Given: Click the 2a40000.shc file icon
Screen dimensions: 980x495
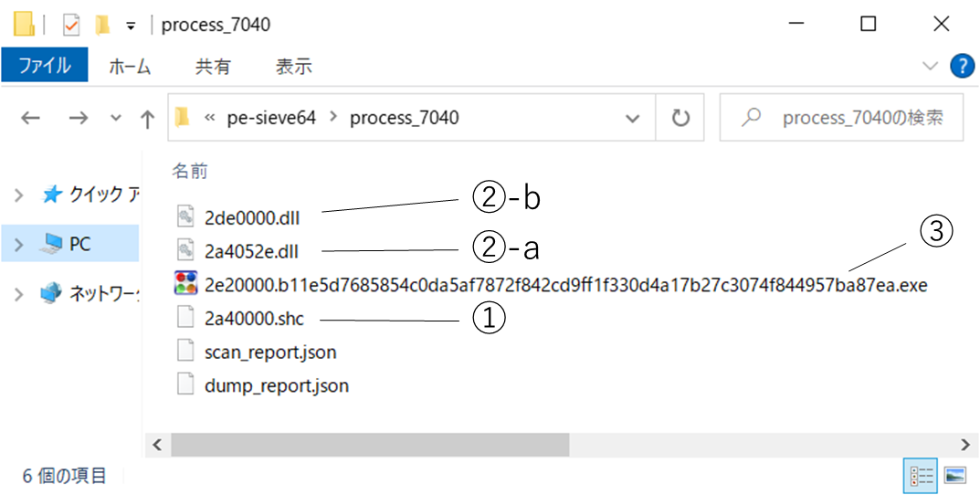Looking at the screenshot, I should click(185, 318).
